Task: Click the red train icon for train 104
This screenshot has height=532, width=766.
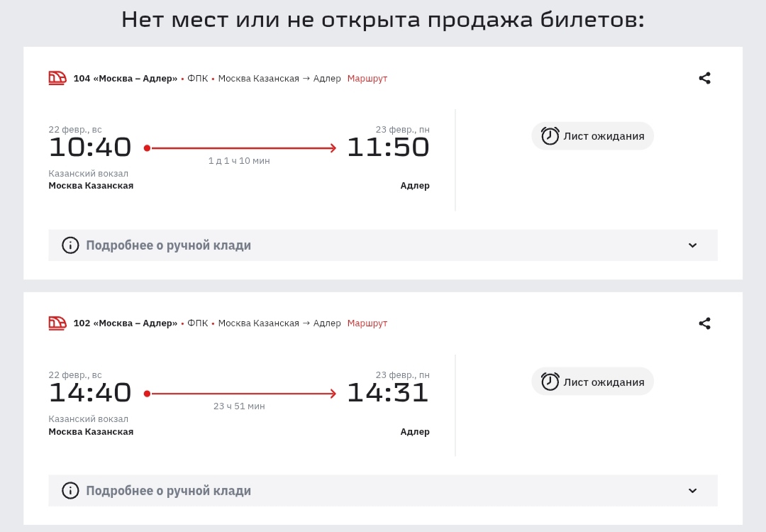Action: coord(57,78)
